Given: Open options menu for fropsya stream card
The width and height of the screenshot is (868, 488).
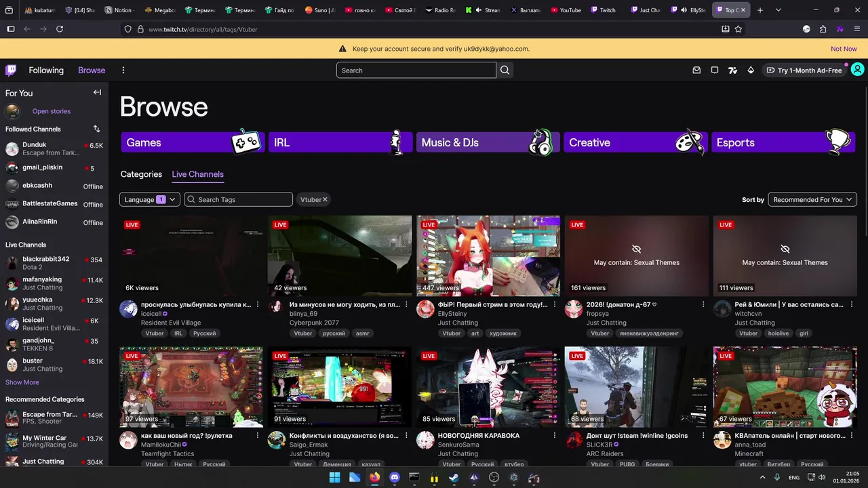Looking at the screenshot, I should point(703,304).
